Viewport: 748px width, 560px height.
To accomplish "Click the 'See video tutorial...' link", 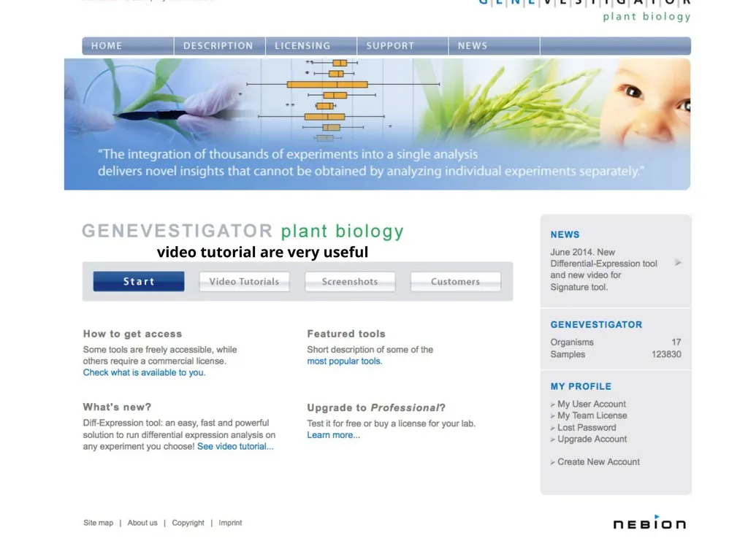I will click(x=235, y=447).
